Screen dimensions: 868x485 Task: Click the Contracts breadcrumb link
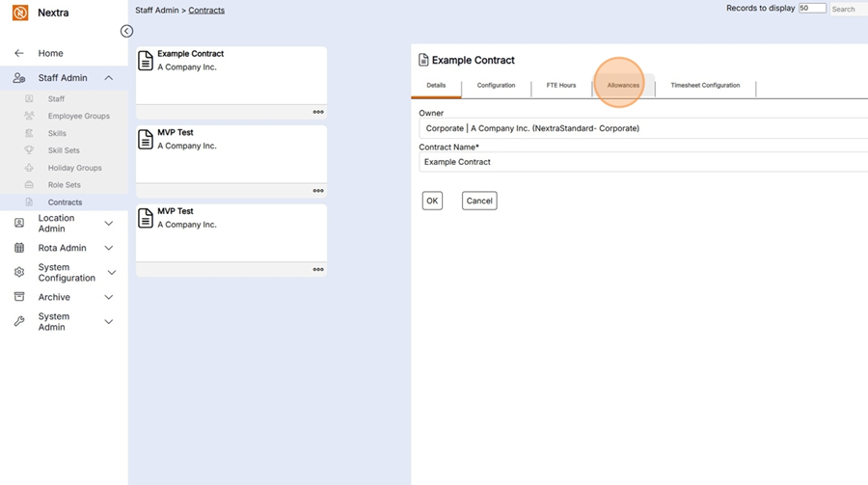206,10
